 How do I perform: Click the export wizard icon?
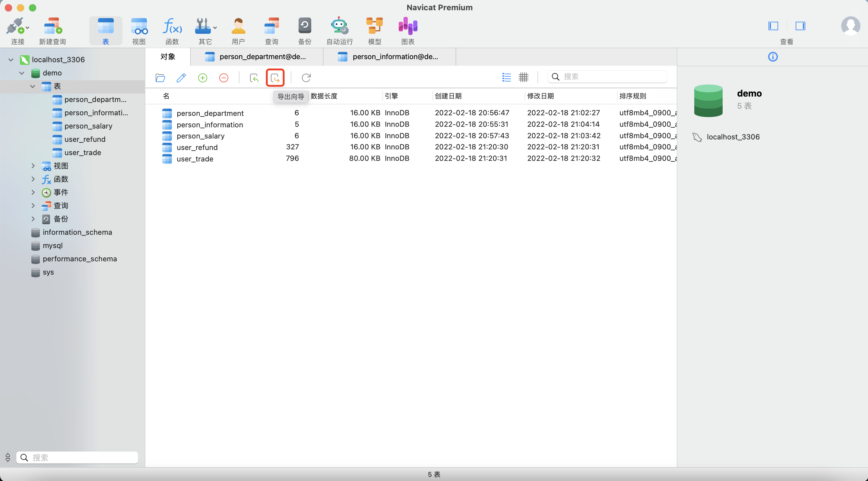(275, 78)
